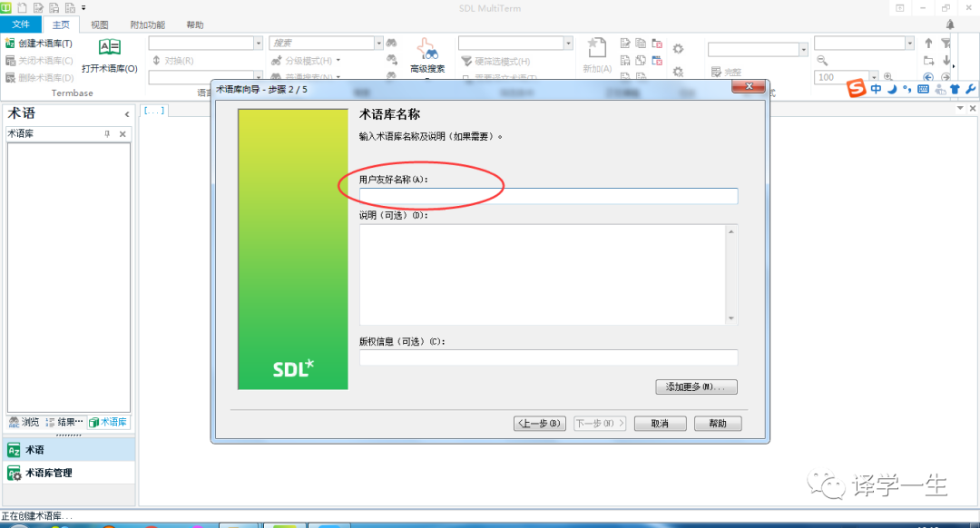Switch to the 主页 home ribbon tab
Screen dimensions: 980x528
[61, 25]
